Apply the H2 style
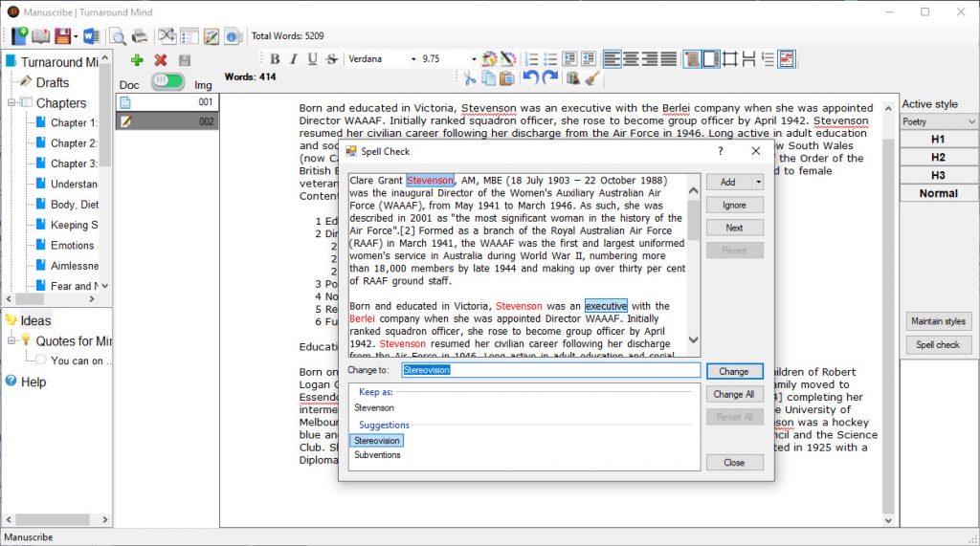The height and width of the screenshot is (546, 980). pos(938,158)
